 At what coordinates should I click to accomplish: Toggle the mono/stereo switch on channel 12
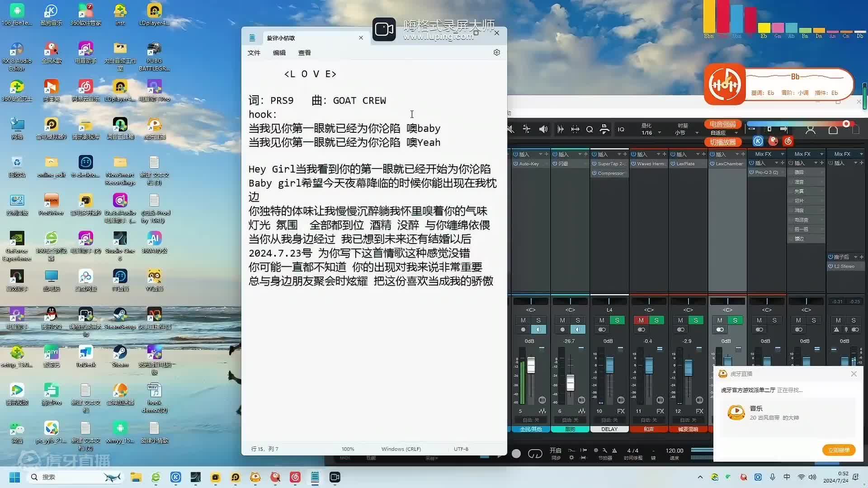coord(680,329)
